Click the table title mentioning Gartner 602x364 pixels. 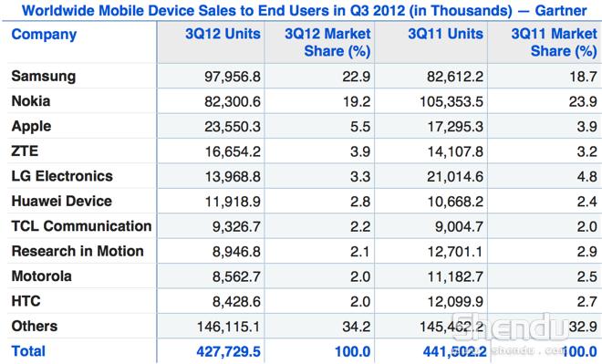click(x=304, y=10)
